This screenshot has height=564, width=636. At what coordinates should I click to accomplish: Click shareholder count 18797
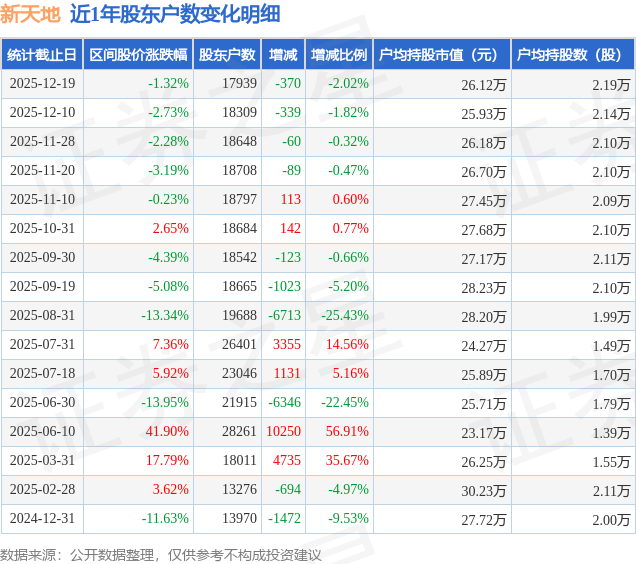(240, 200)
